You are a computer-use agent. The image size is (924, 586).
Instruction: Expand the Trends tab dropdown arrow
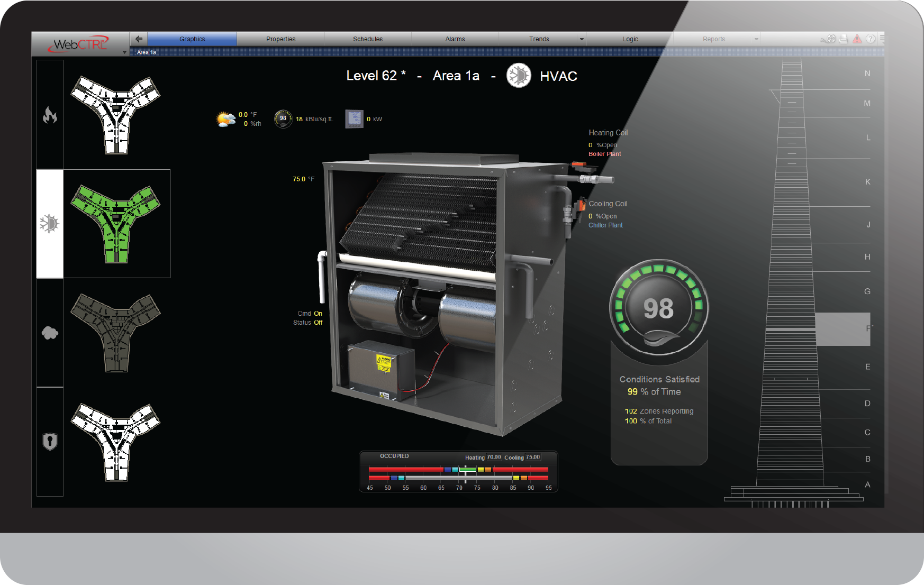pos(582,39)
